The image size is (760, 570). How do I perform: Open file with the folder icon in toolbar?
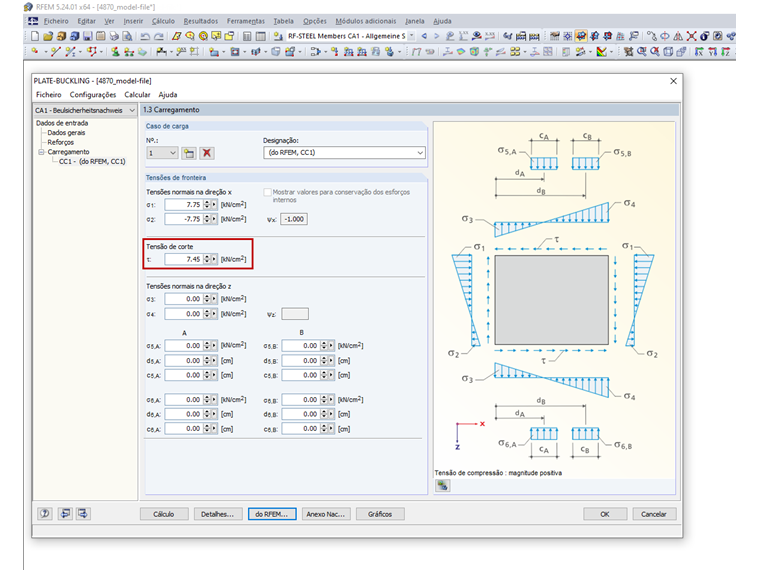click(48, 36)
